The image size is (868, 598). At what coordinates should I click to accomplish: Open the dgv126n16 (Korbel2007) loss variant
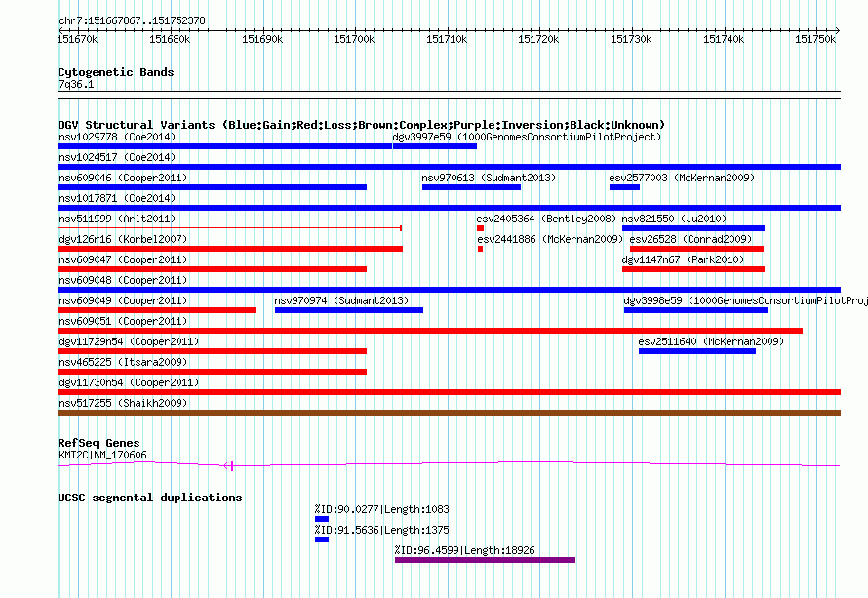click(230, 249)
